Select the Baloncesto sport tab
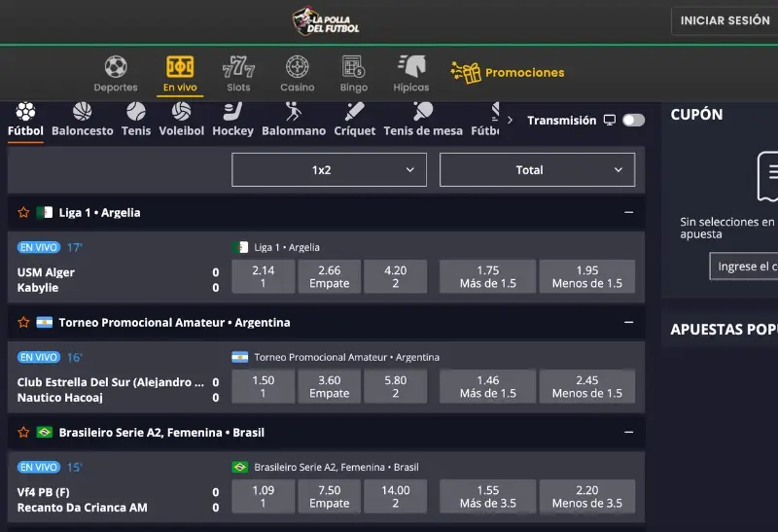 (83, 120)
